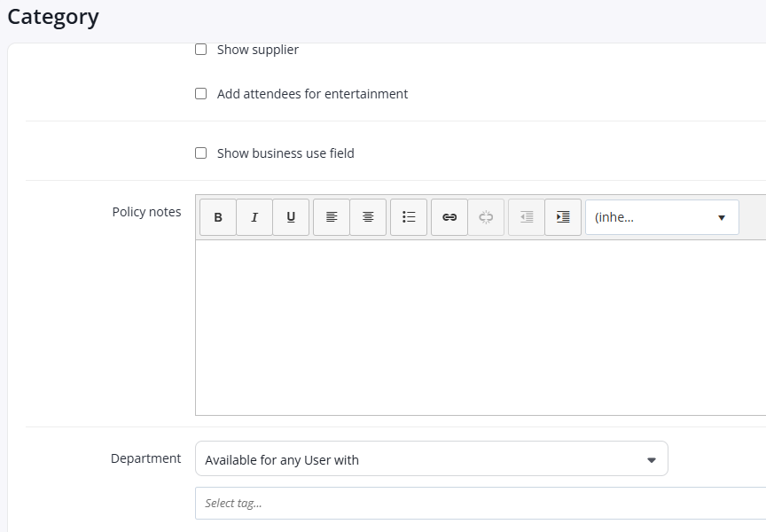
Task: Click the Show supplier label text
Action: (x=258, y=50)
